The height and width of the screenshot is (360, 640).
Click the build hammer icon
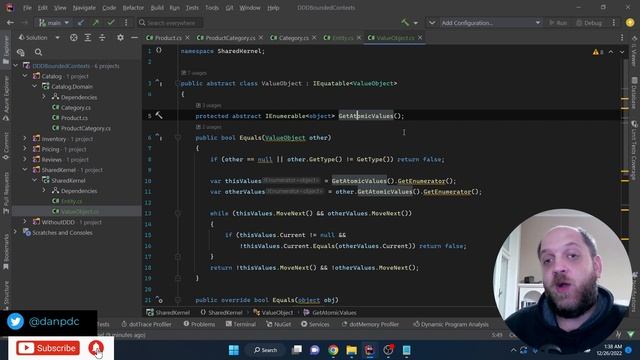405,23
